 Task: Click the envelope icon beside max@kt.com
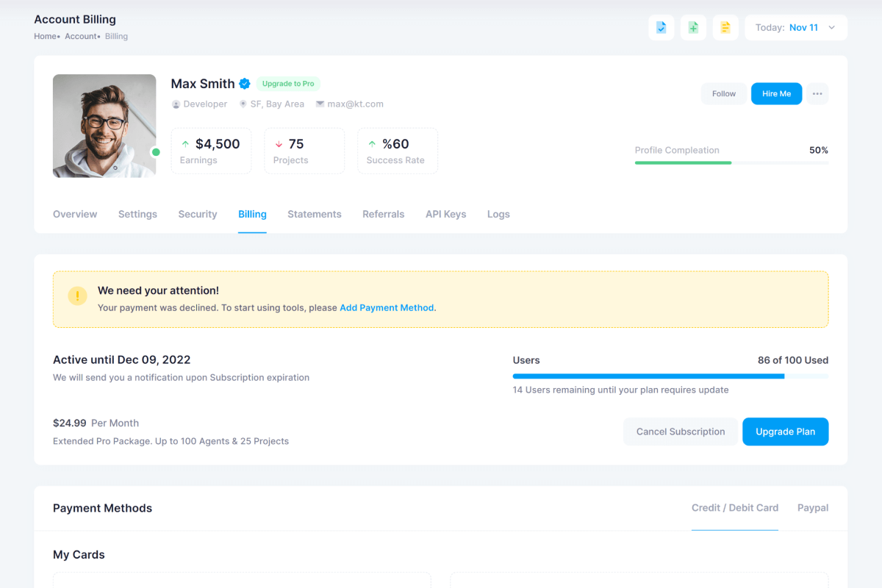[x=320, y=104]
